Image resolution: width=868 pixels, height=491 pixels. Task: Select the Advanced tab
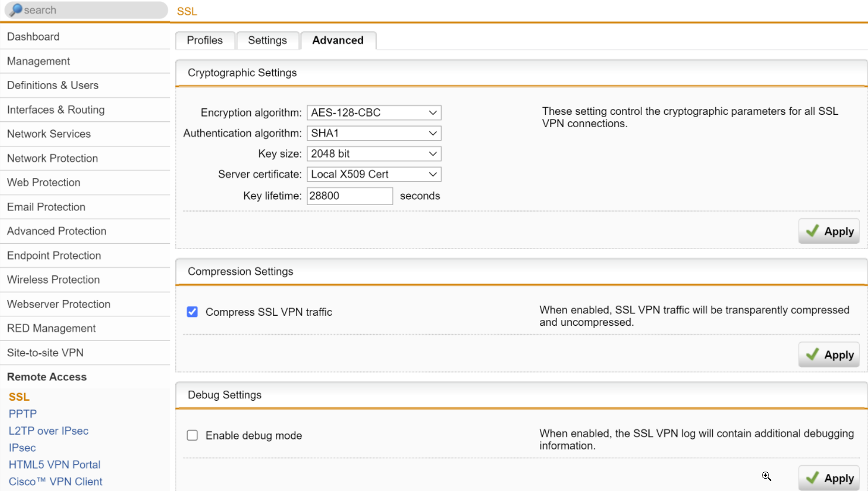pyautogui.click(x=338, y=40)
